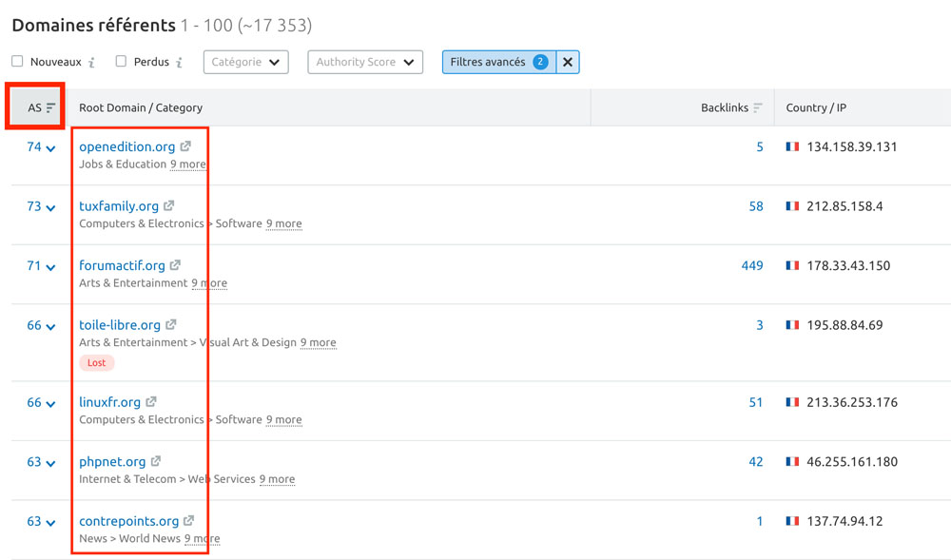Show 9 more categories for forumactif.org

click(209, 283)
